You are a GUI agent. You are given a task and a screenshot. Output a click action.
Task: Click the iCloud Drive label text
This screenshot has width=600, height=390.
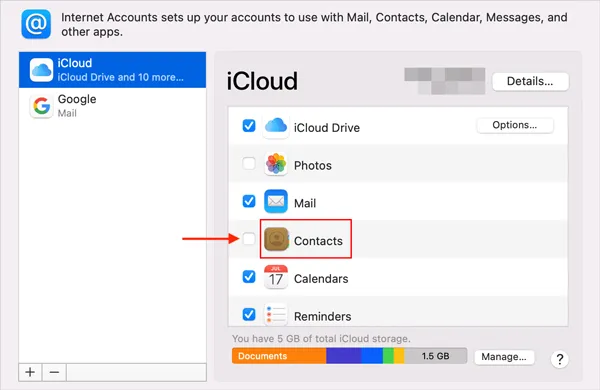point(327,128)
